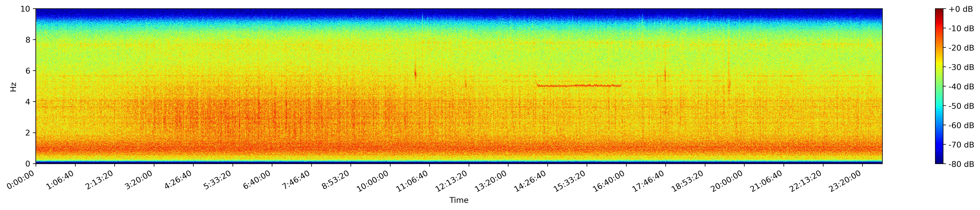The image size is (980, 210).
Task: Click the 6 Hz y-axis tick label
Action: 28,71
